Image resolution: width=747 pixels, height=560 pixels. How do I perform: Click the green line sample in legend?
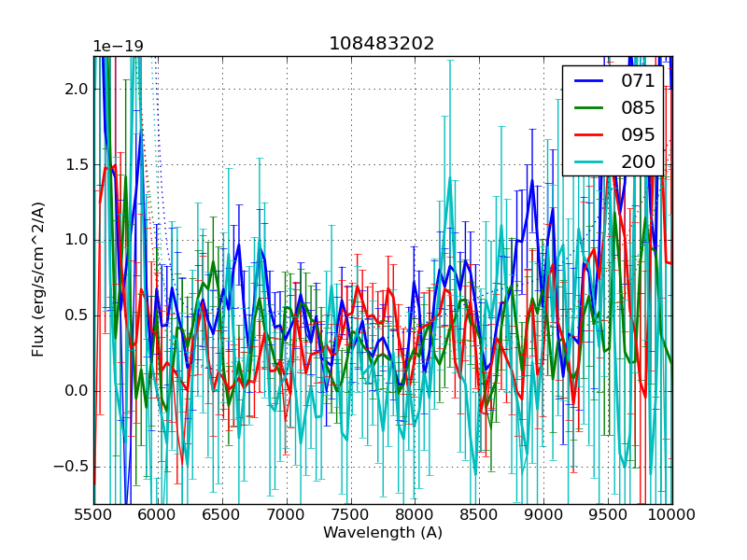tap(589, 108)
